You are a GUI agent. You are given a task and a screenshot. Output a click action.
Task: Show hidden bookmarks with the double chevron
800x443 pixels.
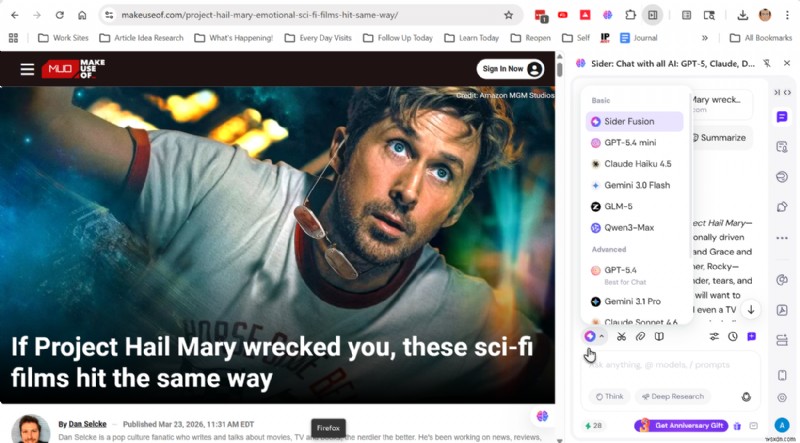point(705,38)
